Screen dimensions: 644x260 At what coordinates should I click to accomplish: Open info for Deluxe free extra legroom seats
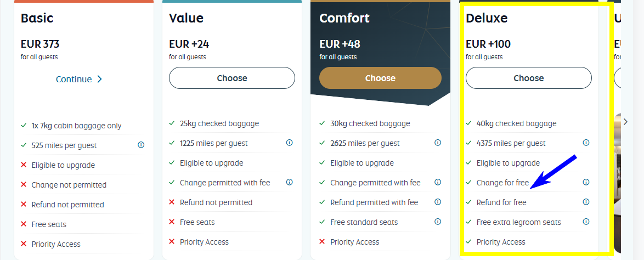(x=586, y=222)
